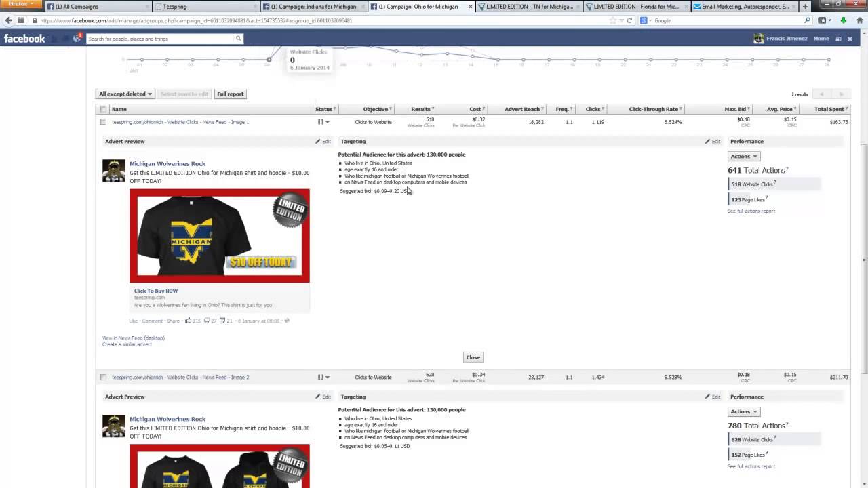Open Actions dropdown in first Performance panel
868x488 pixels.
(744, 156)
